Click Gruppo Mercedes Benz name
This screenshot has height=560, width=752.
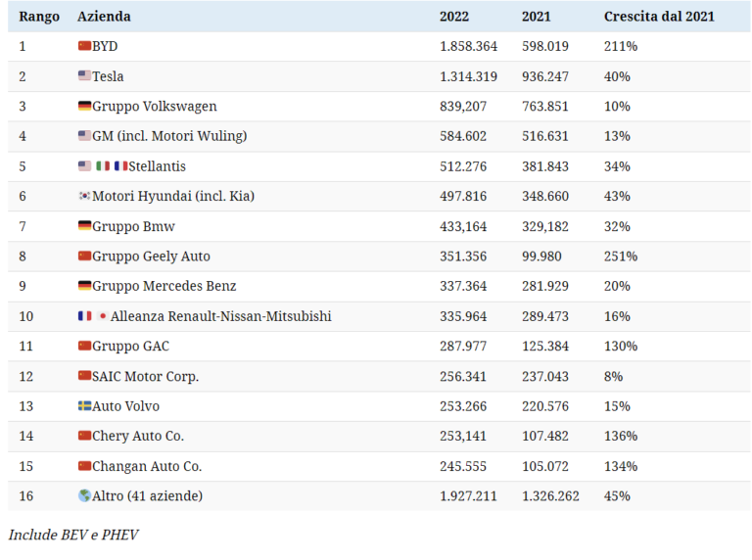point(164,286)
